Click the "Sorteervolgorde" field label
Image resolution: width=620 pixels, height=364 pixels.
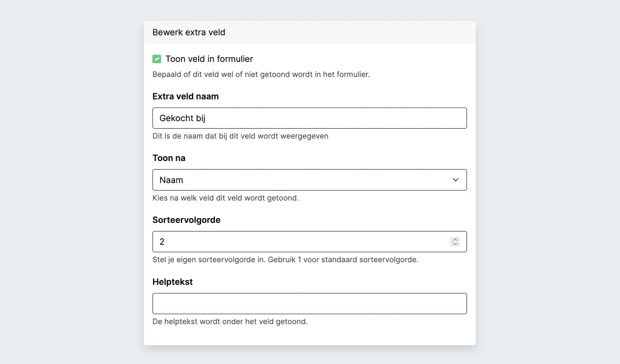pos(186,220)
